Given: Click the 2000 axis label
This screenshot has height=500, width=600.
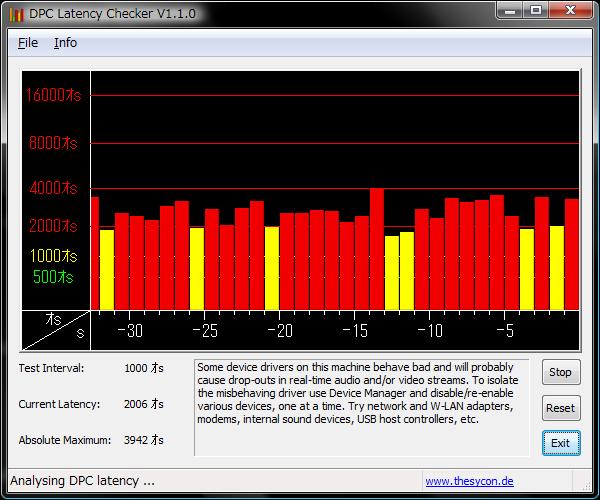Looking at the screenshot, I should click(x=53, y=226).
